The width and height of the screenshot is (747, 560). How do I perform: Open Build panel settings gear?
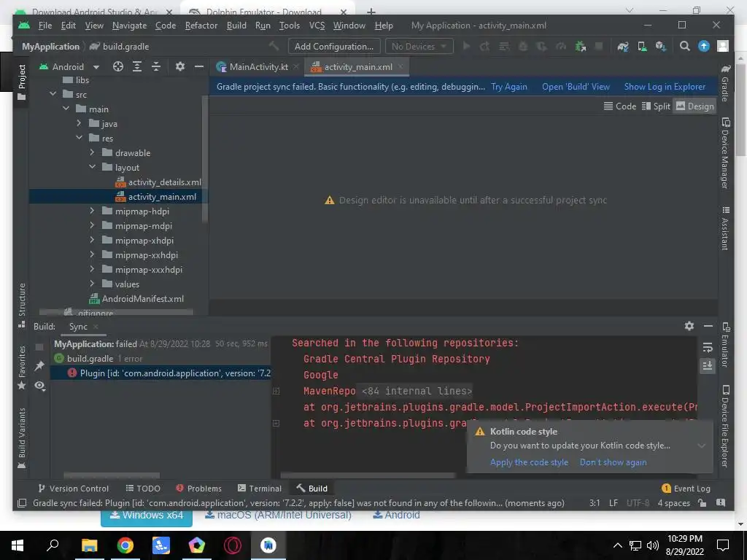pyautogui.click(x=689, y=326)
